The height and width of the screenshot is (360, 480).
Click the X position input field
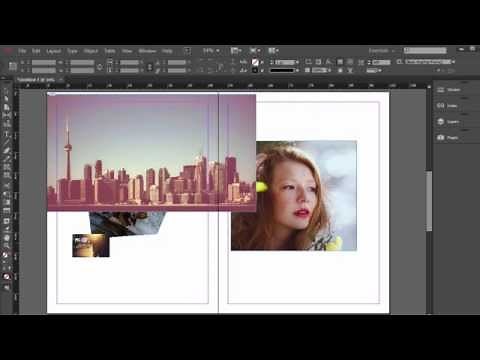coord(44,63)
